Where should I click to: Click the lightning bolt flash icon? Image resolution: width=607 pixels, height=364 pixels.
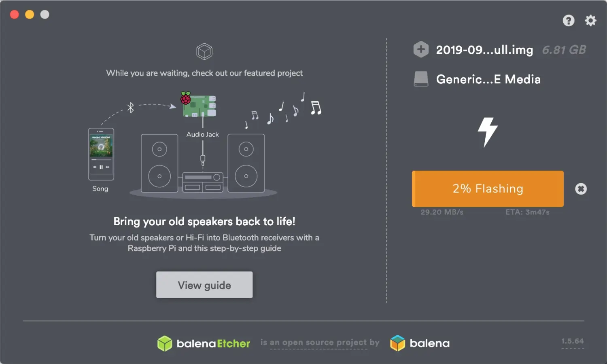click(x=488, y=132)
